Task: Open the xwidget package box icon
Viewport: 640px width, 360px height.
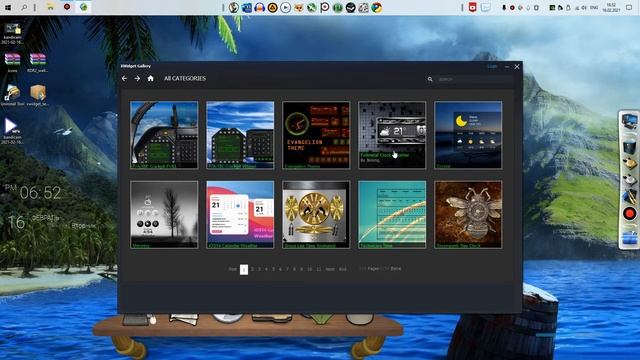Action: (x=38, y=96)
